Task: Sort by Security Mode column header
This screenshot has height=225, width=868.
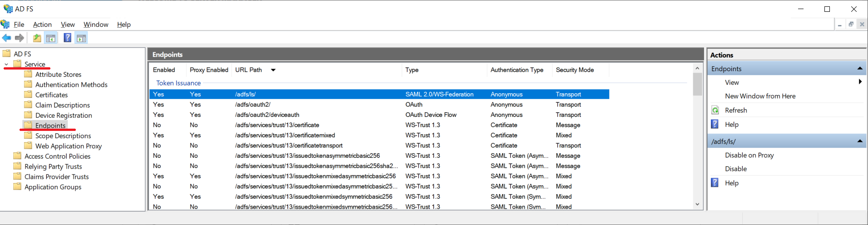Action: 575,70
